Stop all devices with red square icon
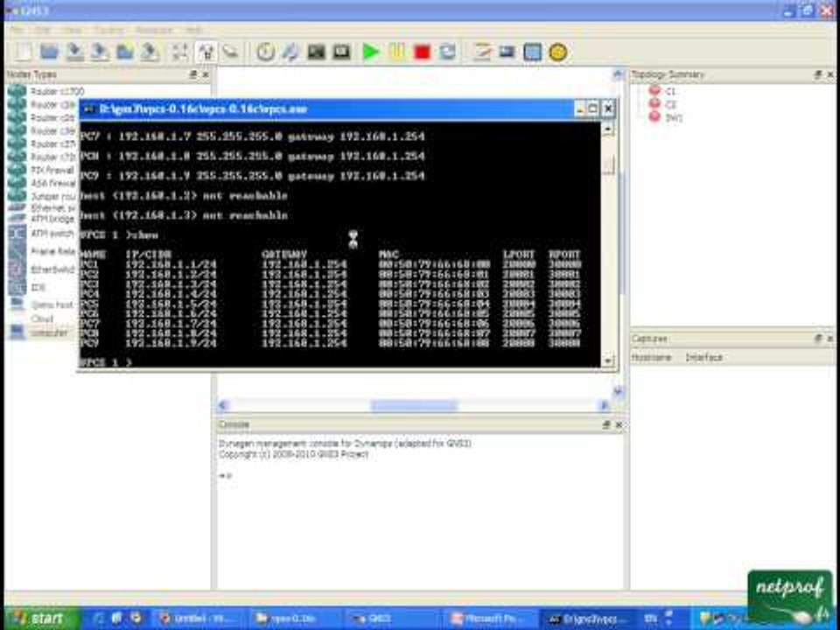Viewport: 840px width, 630px height. tap(422, 52)
